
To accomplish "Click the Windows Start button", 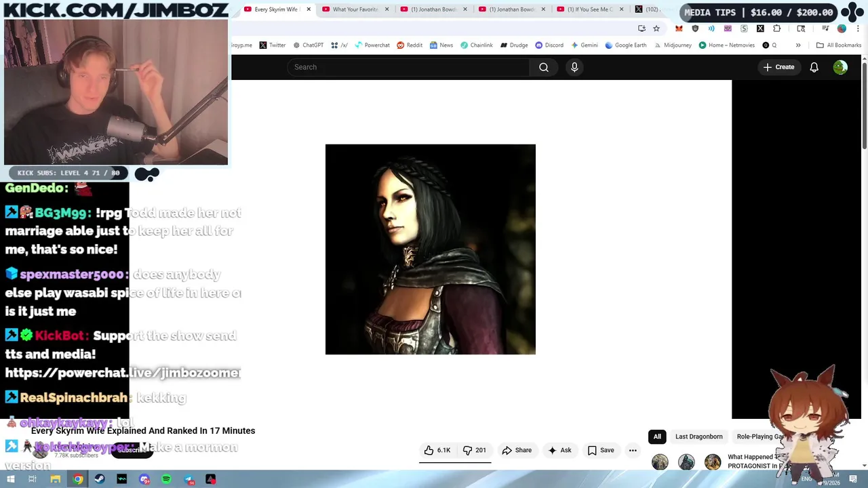I will point(10,479).
